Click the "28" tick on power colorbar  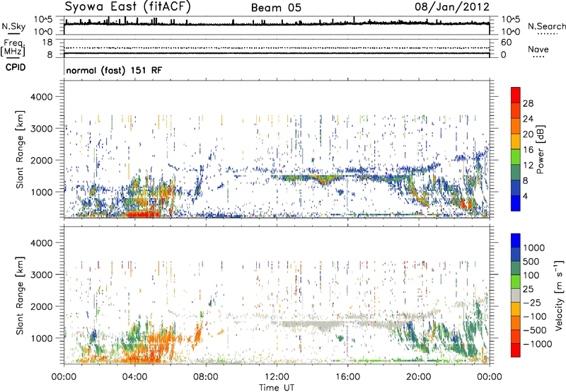click(528, 103)
